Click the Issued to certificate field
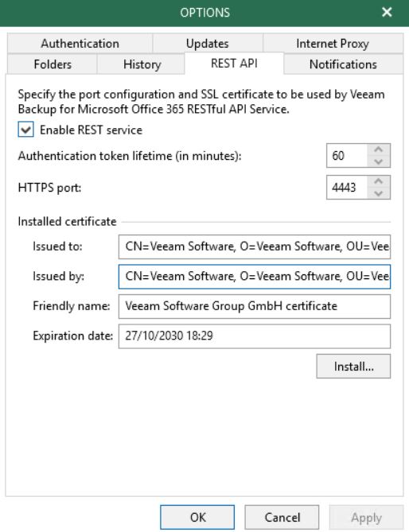Screen dimensions: 409x532 255,247
